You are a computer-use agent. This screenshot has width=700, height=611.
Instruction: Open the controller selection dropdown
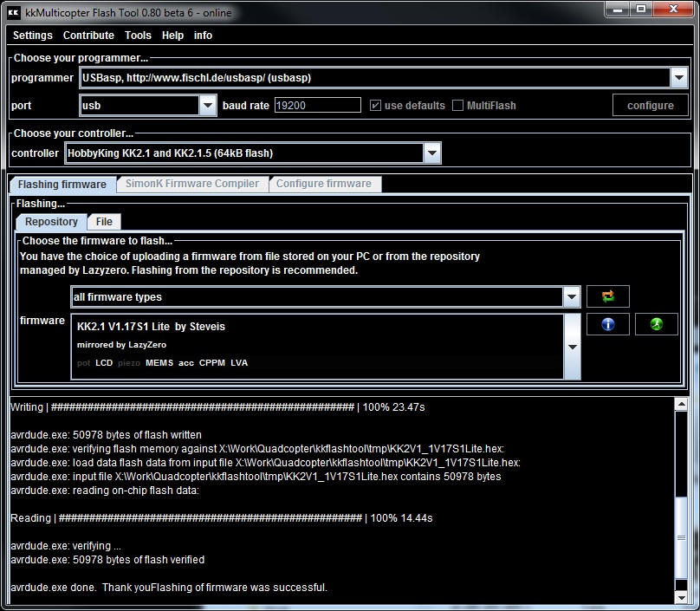(431, 153)
